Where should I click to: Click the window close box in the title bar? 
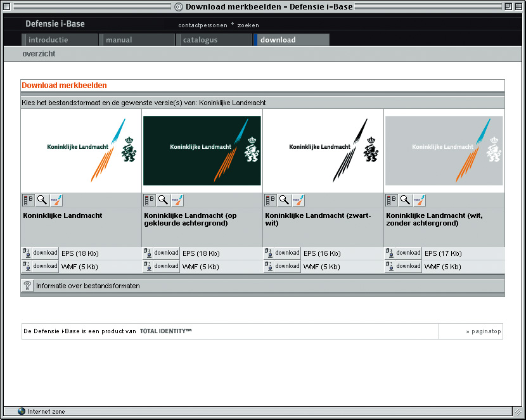(x=6, y=6)
